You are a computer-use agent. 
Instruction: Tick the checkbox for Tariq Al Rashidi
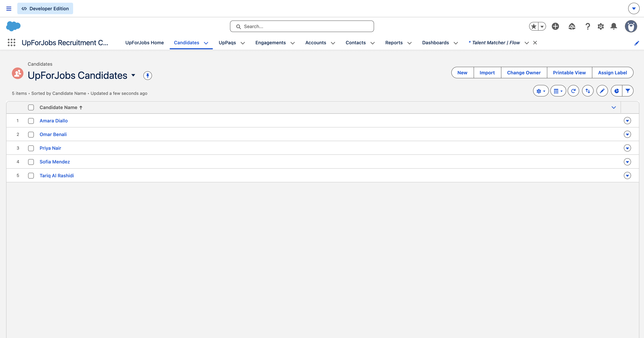tap(31, 176)
